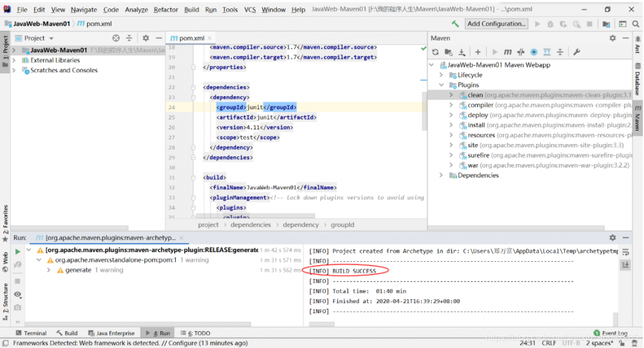The image size is (644, 348).
Task: Click the build hammer icon in top toolbar
Action: coord(456,24)
